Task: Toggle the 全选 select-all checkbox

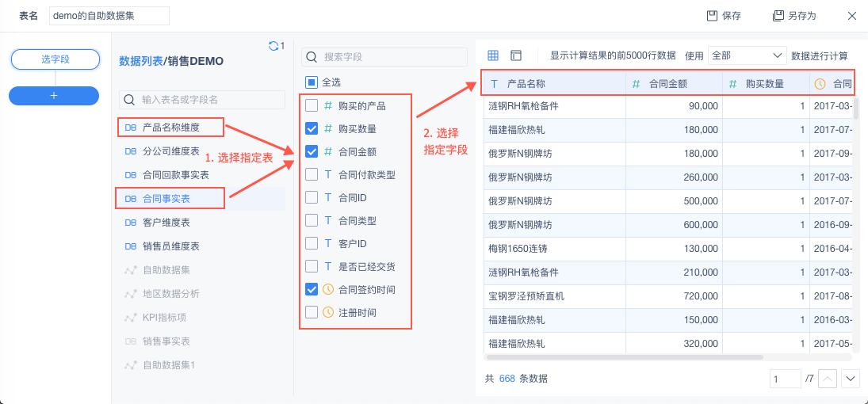Action: tap(312, 82)
